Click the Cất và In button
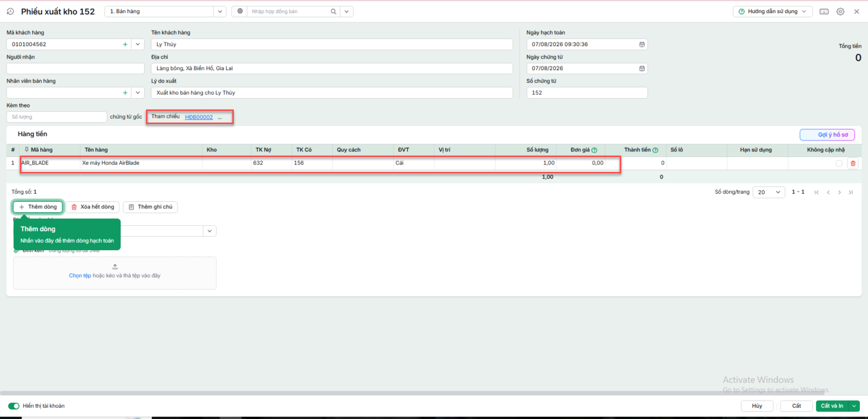Image resolution: width=868 pixels, height=419 pixels. click(x=832, y=406)
